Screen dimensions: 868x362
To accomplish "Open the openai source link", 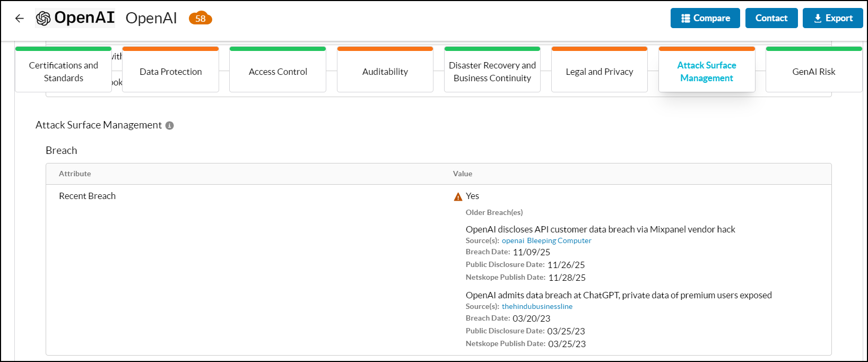I will point(513,241).
